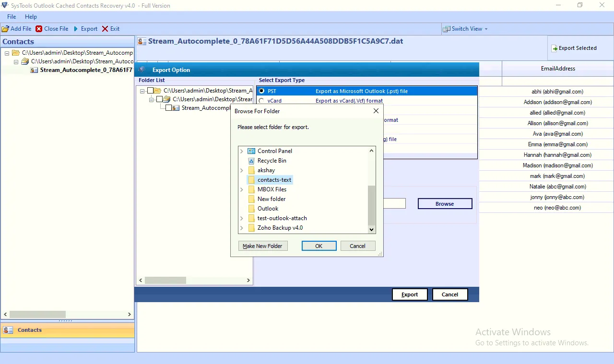Click the Close File red icon

click(x=38, y=28)
